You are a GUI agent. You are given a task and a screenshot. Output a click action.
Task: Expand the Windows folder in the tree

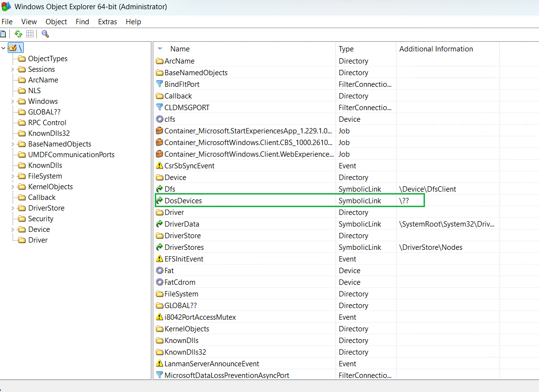click(x=13, y=101)
